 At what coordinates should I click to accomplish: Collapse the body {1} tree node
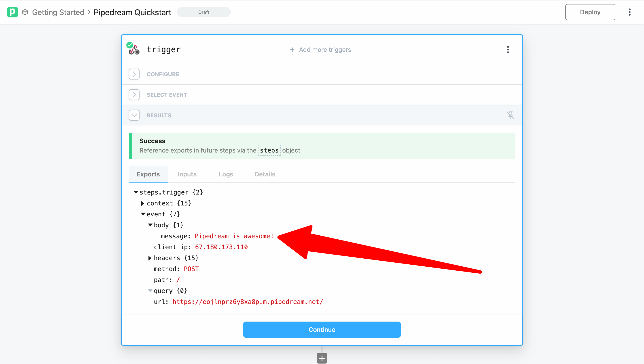click(150, 225)
